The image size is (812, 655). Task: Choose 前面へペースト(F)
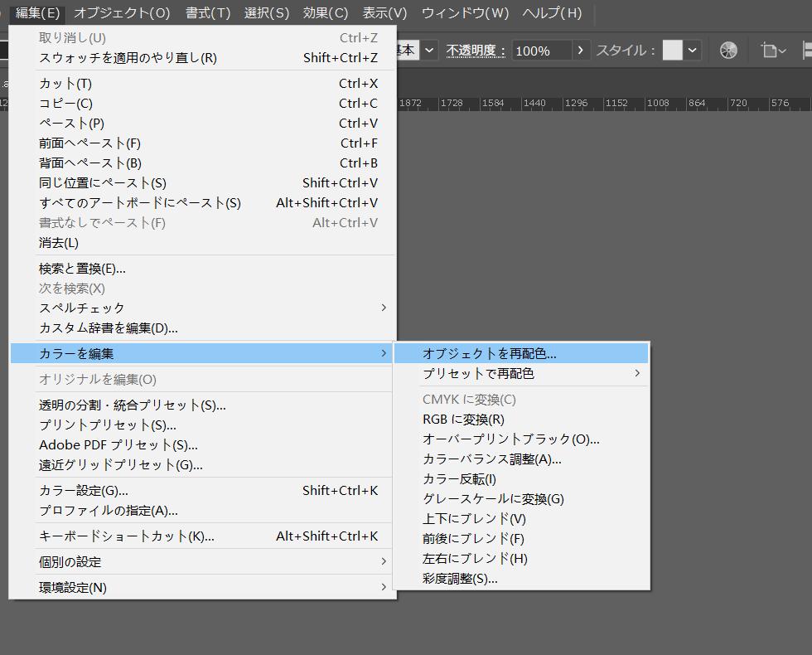pyautogui.click(x=204, y=143)
